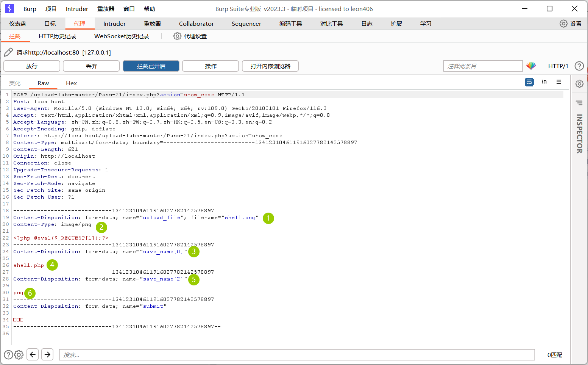Screen dimensions: 588x365
Task: Open the HTTP历史记录 sub-tab
Action: pyautogui.click(x=58, y=36)
